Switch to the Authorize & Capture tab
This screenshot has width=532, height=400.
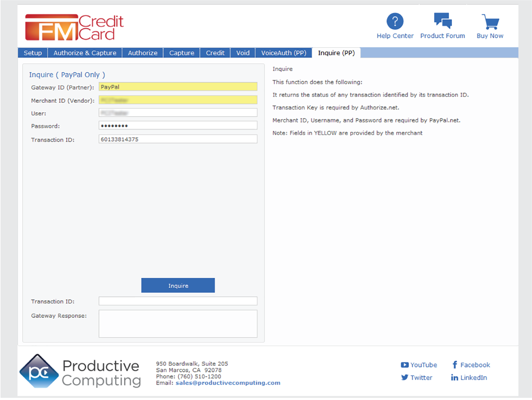(85, 53)
